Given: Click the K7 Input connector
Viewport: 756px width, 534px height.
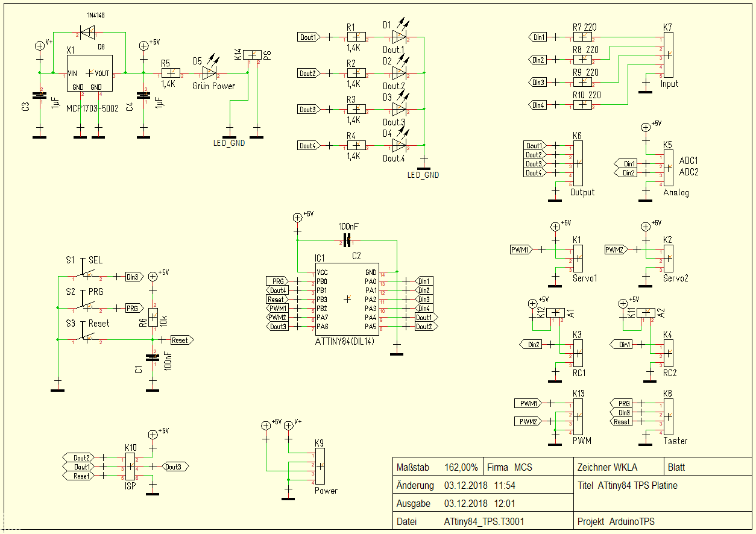Looking at the screenshot, I should 668,55.
